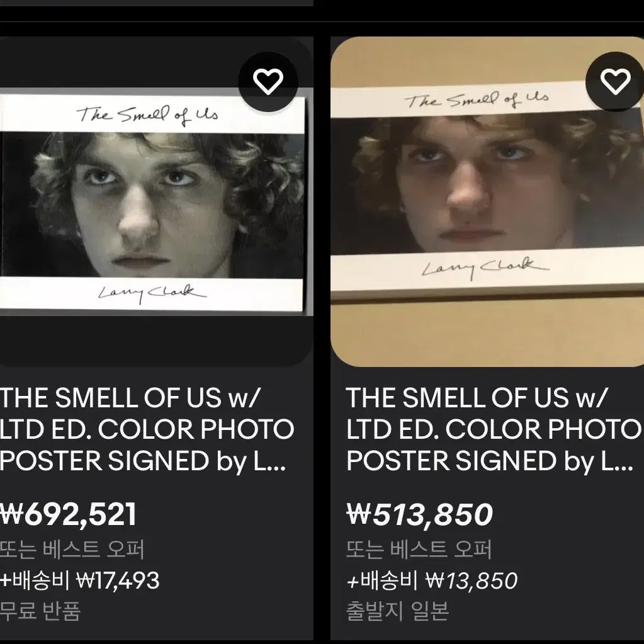Image resolution: width=644 pixels, height=644 pixels.
Task: Click 또는 베스트 오퍼 under ₩692,521
Action: [72, 550]
